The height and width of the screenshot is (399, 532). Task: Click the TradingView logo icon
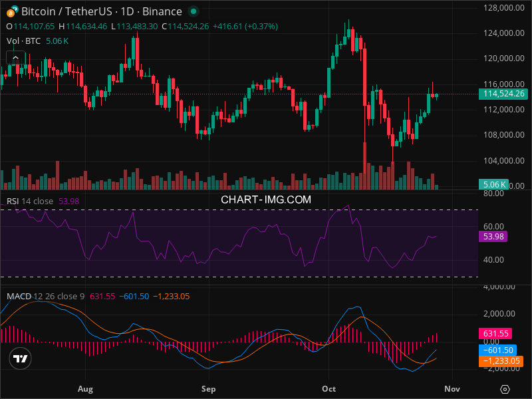click(x=21, y=358)
